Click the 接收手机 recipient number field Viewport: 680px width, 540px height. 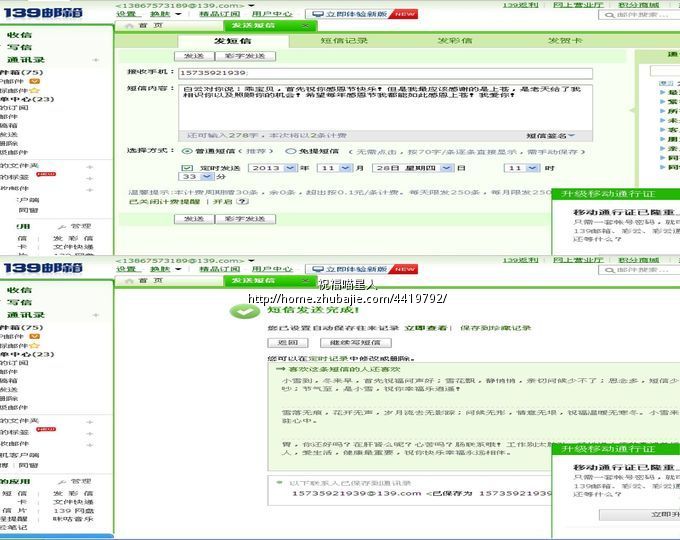coord(385,73)
